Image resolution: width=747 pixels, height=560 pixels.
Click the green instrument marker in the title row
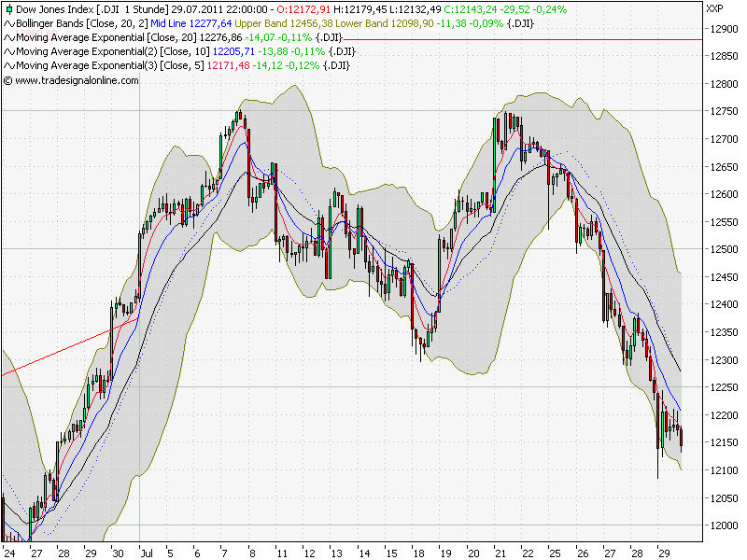click(x=7, y=9)
